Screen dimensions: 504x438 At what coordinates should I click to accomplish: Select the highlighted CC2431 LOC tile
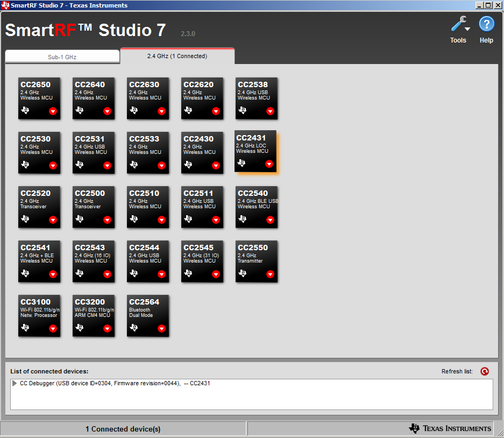point(255,151)
